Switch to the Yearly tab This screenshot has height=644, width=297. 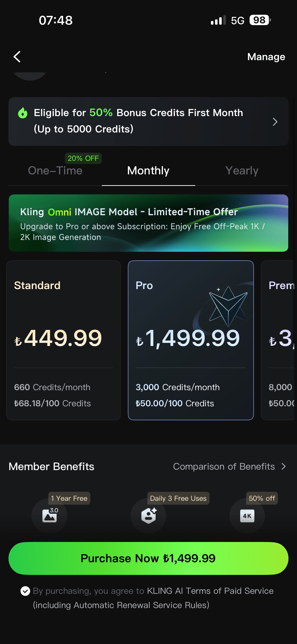pyautogui.click(x=242, y=170)
